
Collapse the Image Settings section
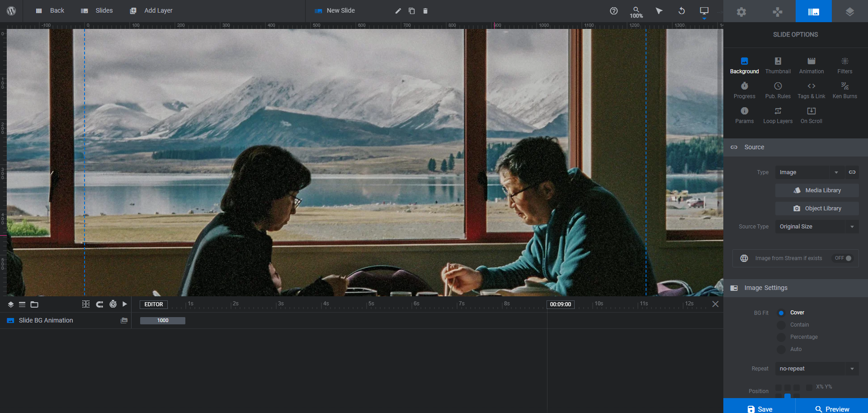coord(796,288)
